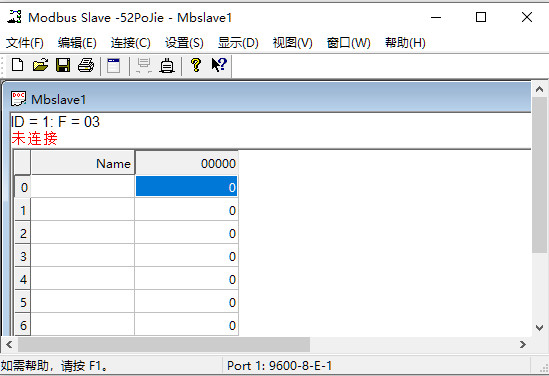Open the 窗口(W) menu

click(348, 43)
